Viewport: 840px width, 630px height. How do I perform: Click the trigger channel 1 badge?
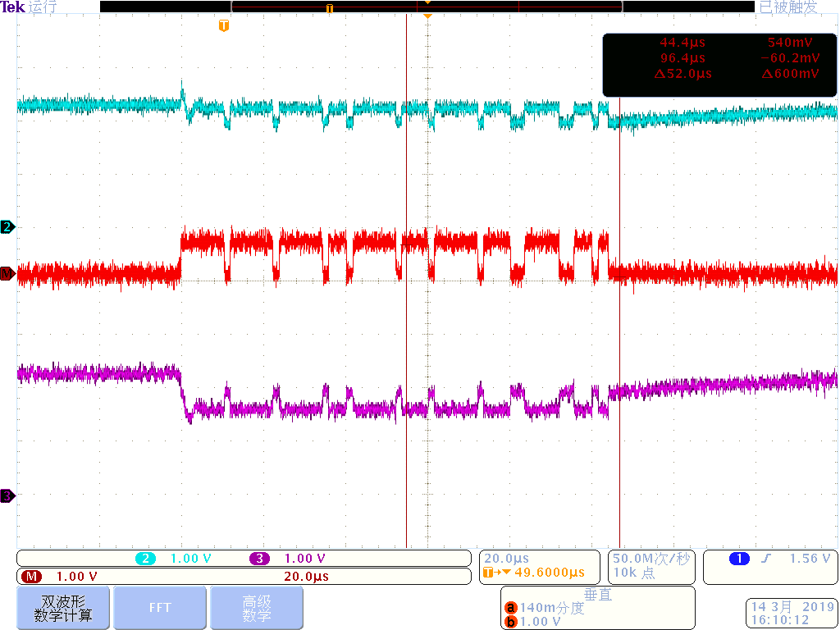[739, 559]
